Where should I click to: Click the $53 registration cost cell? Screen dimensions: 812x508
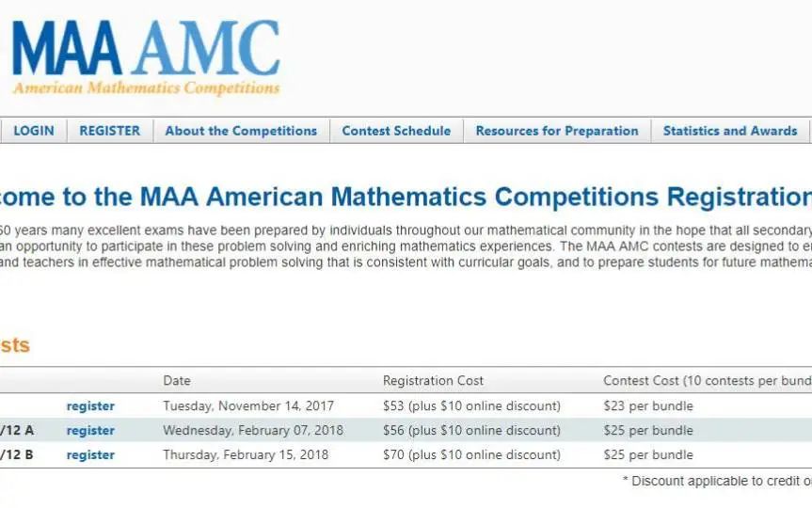(471, 406)
